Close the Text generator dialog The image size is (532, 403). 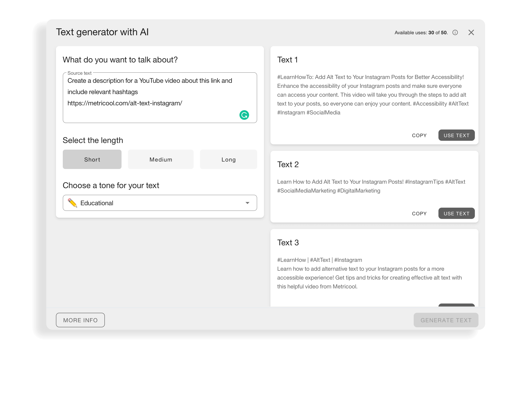click(x=471, y=32)
